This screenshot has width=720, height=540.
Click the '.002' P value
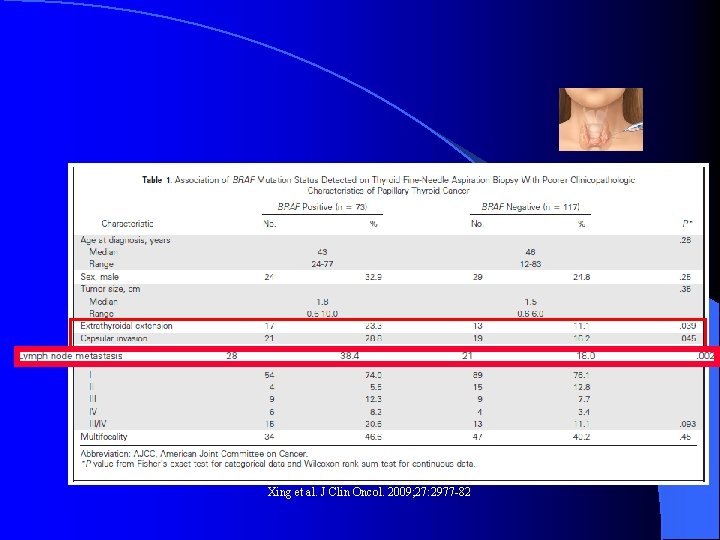click(705, 356)
